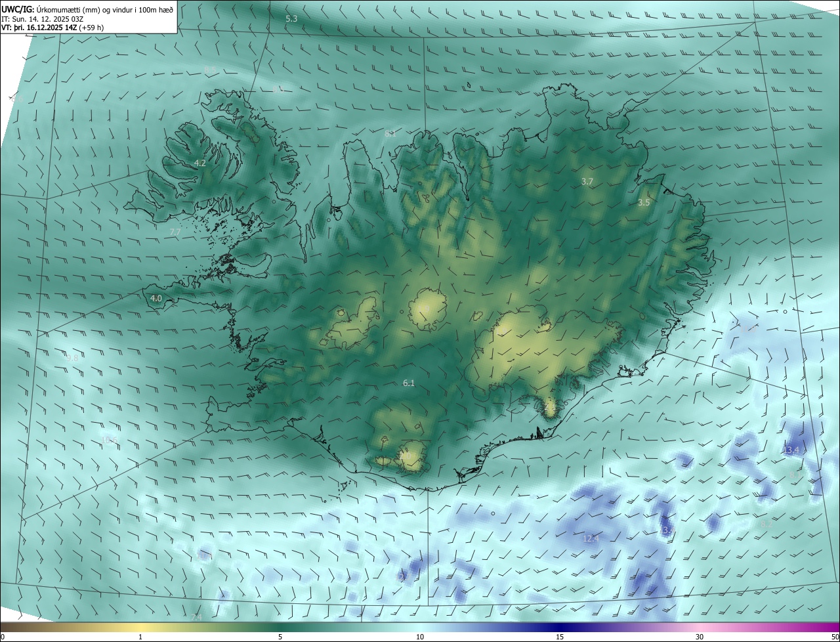Viewport: 840px width, 642px height.
Task: Click the 30 tick on the color scale
Action: pyautogui.click(x=700, y=637)
